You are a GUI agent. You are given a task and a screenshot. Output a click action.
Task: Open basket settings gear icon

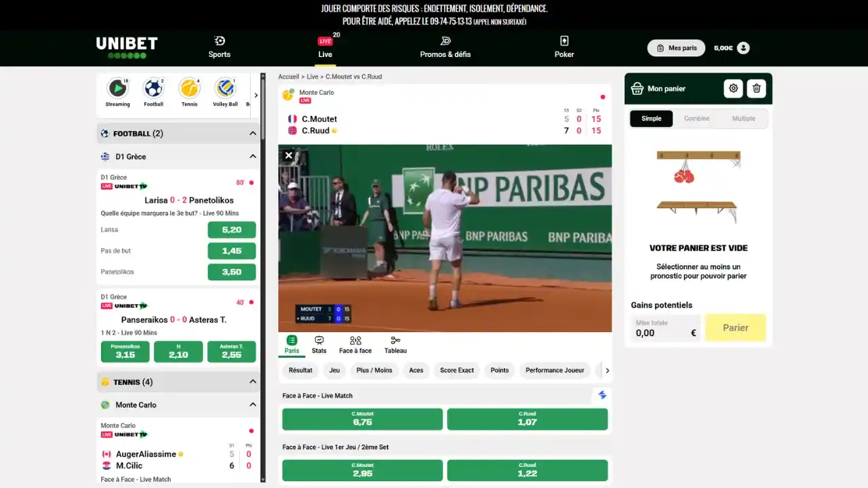point(733,88)
